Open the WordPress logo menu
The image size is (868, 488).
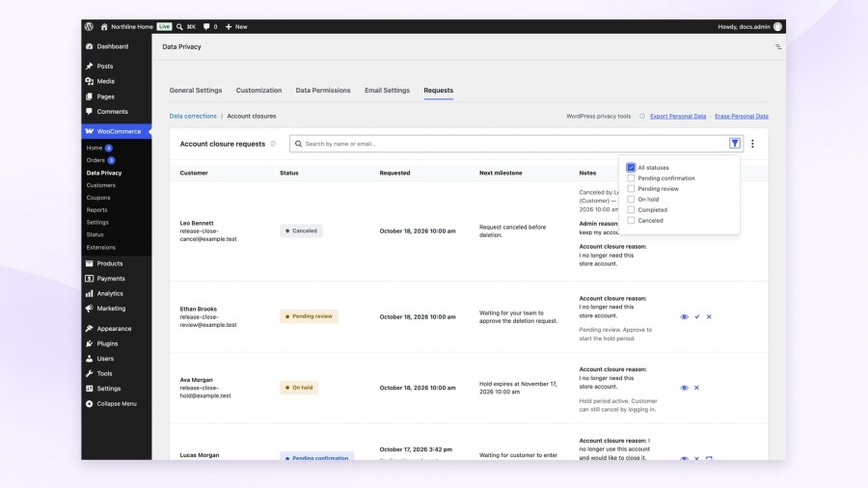click(x=89, y=27)
